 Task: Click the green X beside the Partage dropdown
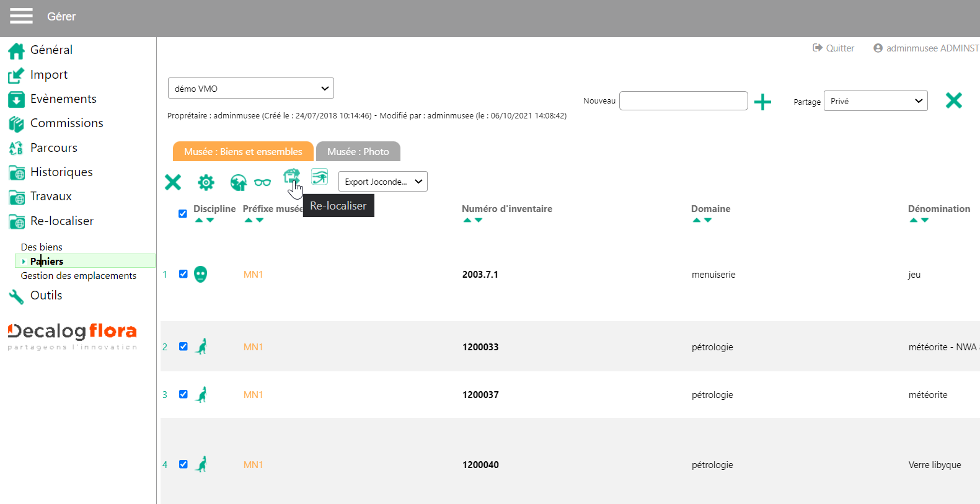(x=953, y=100)
